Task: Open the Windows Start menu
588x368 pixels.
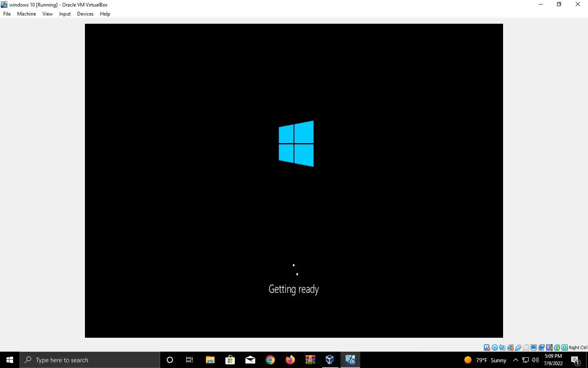Action: point(10,360)
